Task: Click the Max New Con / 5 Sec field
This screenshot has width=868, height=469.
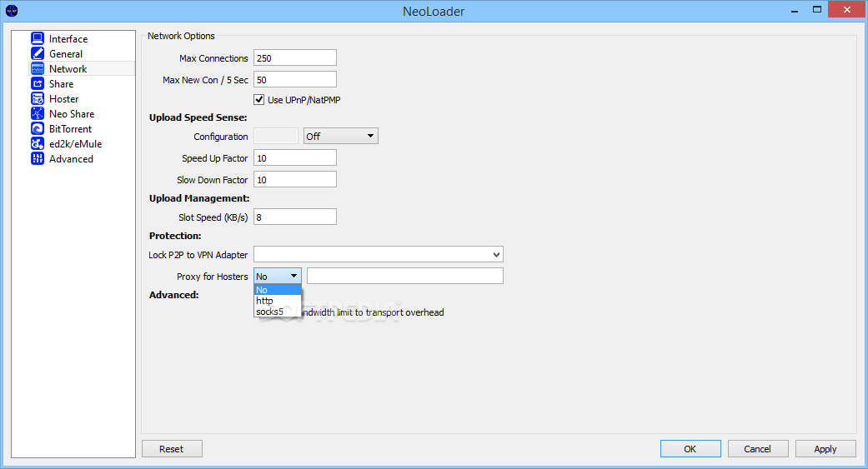Action: coord(295,79)
